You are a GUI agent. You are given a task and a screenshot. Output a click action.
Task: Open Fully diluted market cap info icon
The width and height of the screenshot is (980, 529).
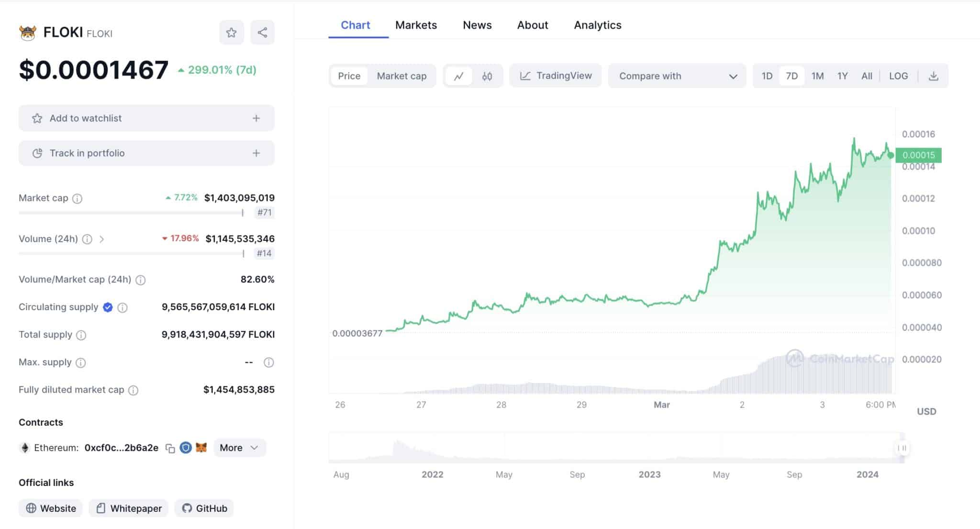pos(134,390)
